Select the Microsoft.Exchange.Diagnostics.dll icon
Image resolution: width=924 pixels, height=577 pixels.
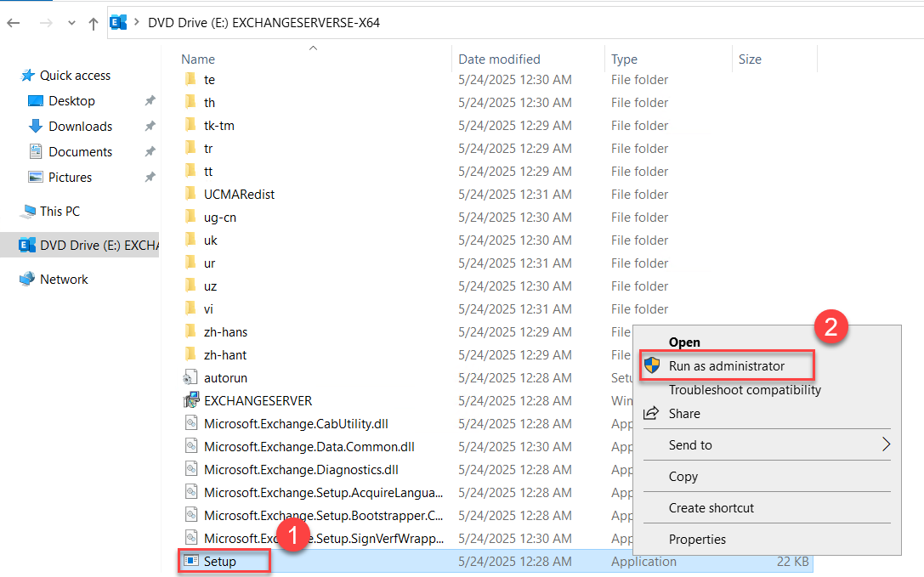192,469
